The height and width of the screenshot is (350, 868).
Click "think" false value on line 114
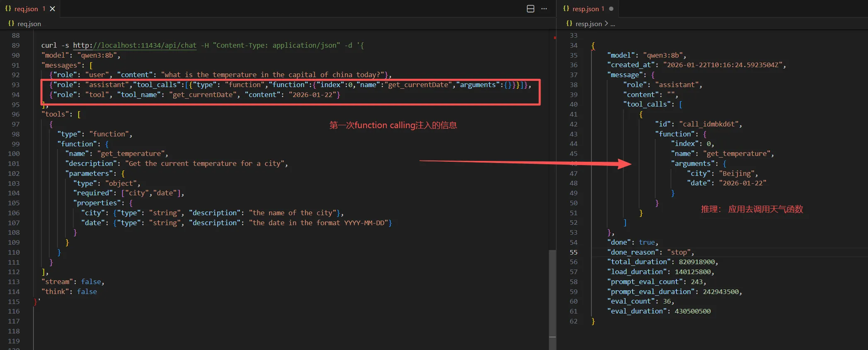87,292
